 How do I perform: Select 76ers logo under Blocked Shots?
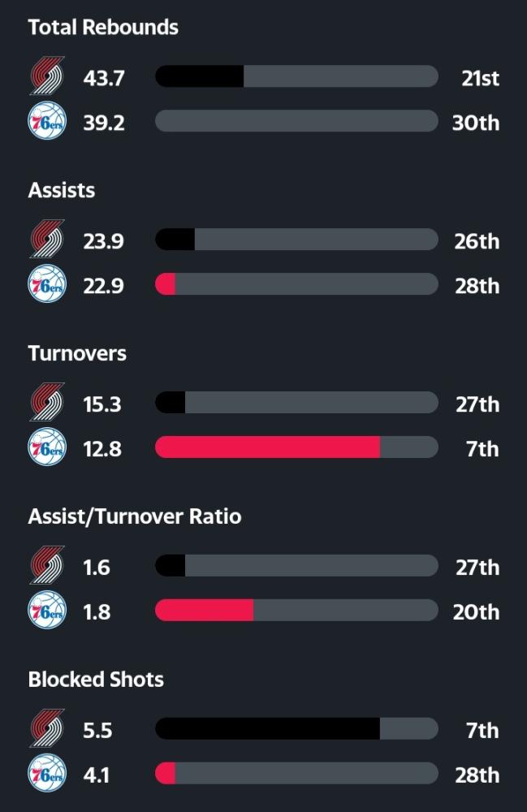tap(47, 773)
